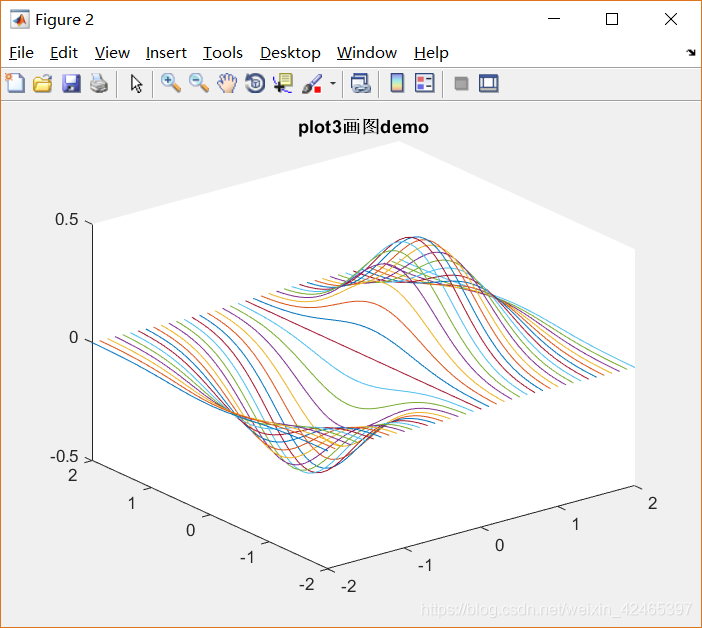
Task: Click the MATLAB logo in title bar
Action: (x=20, y=20)
